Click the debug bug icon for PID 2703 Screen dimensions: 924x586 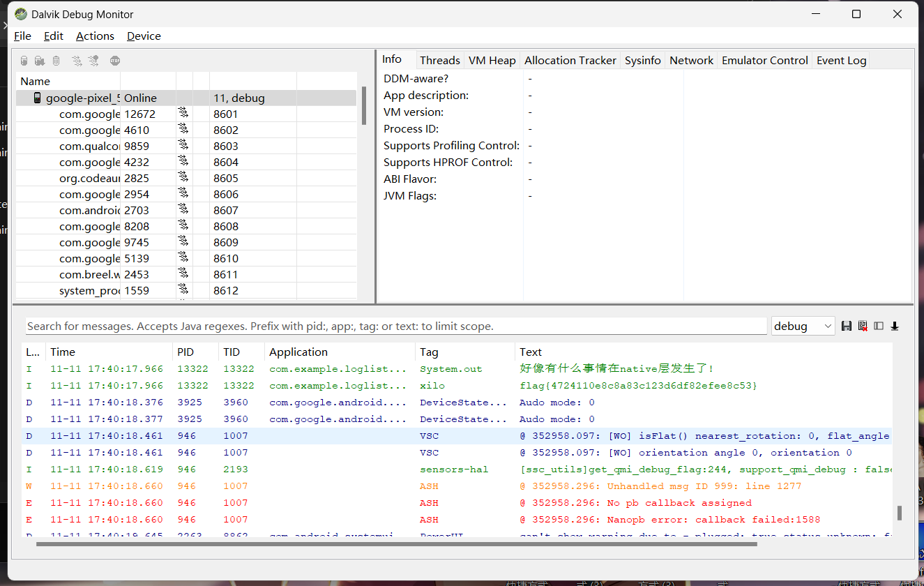click(183, 210)
